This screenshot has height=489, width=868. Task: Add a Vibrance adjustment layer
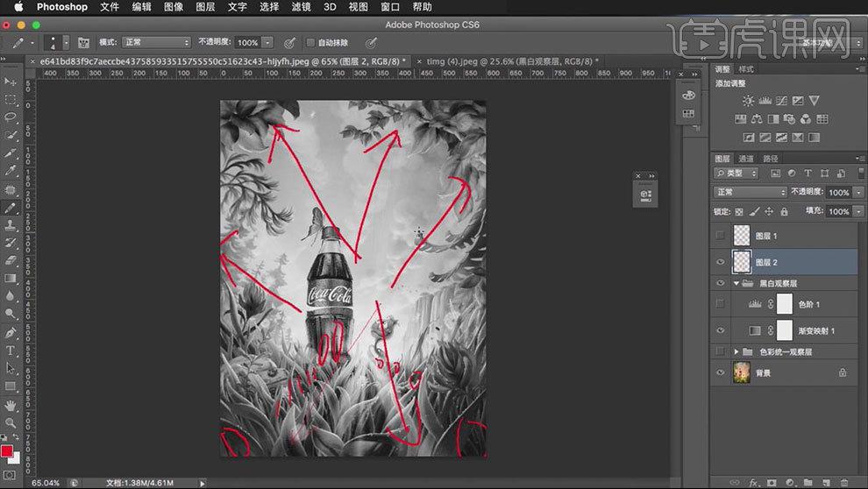point(814,101)
